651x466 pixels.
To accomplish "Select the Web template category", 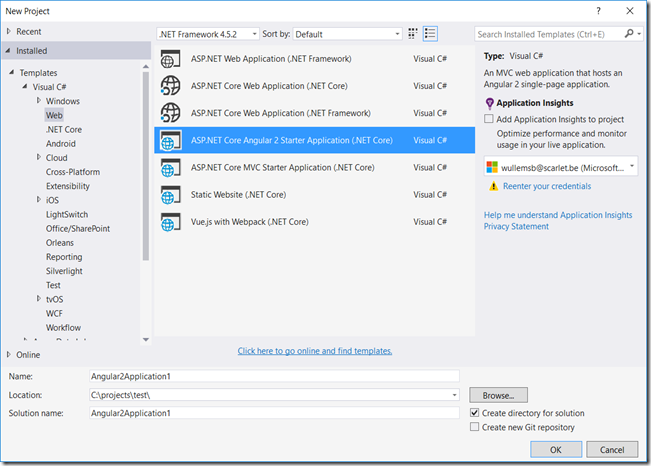I will click(54, 115).
